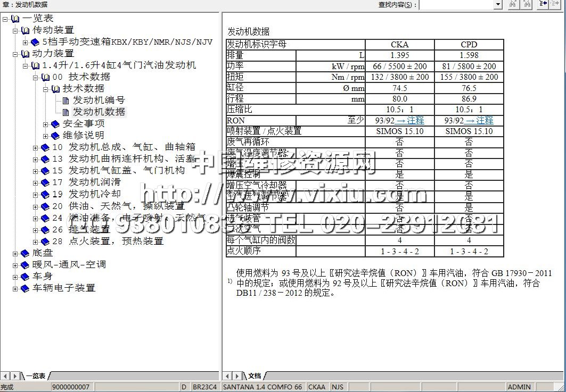Viewport: 566px width, 392px height.
Task: Click the document icon beside 发动机编号
Action: point(66,100)
